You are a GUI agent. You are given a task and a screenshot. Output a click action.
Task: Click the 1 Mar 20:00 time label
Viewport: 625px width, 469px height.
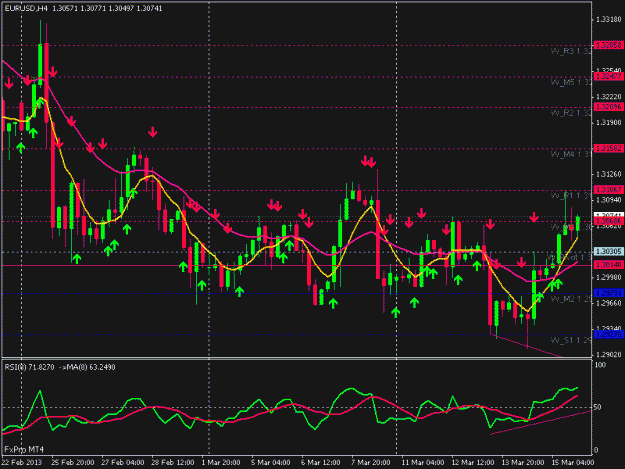pyautogui.click(x=220, y=462)
